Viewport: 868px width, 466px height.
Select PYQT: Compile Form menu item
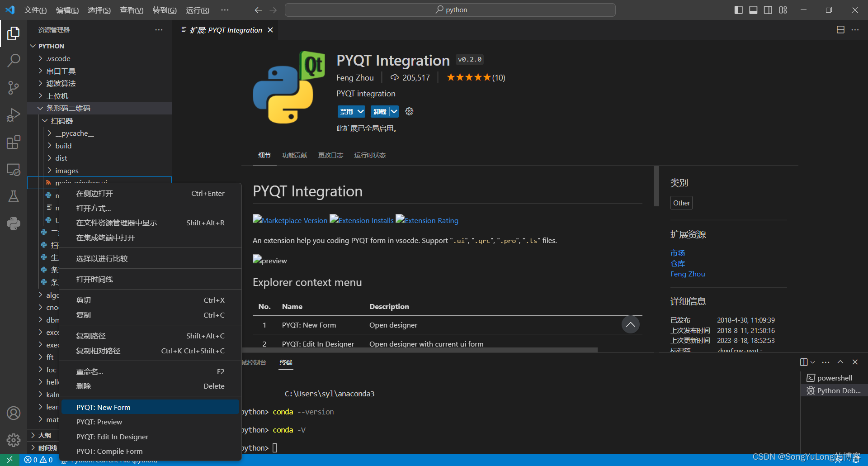click(x=150, y=451)
